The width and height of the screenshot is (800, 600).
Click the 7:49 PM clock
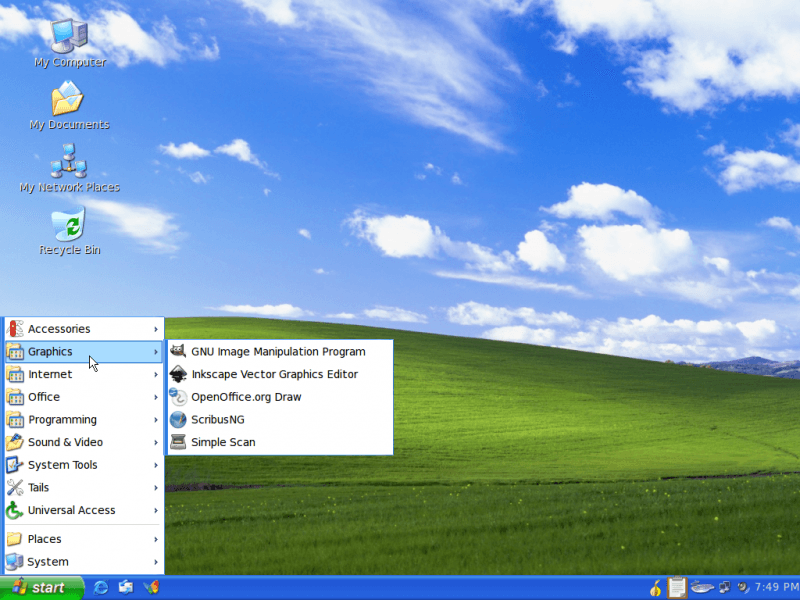(x=777, y=587)
